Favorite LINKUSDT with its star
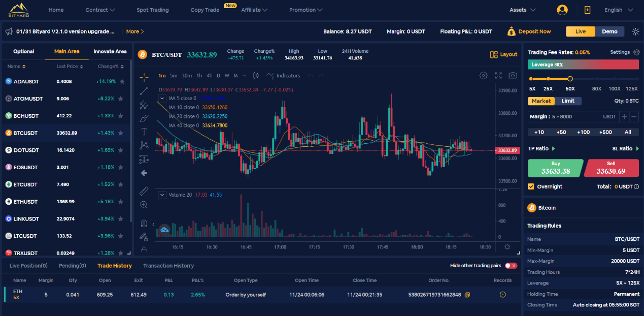Image resolution: width=644 pixels, height=316 pixels. click(122, 219)
